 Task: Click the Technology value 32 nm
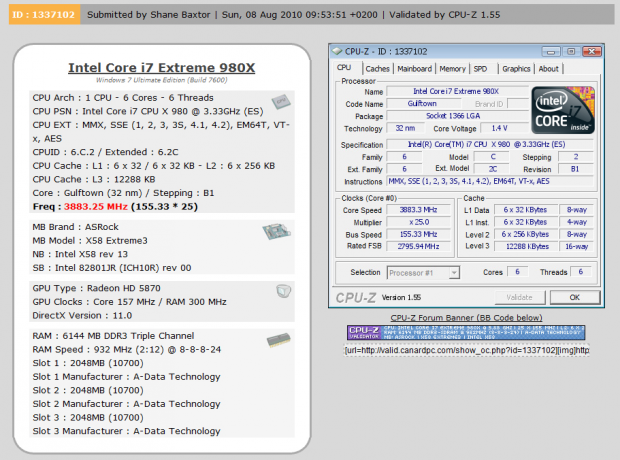click(x=405, y=128)
